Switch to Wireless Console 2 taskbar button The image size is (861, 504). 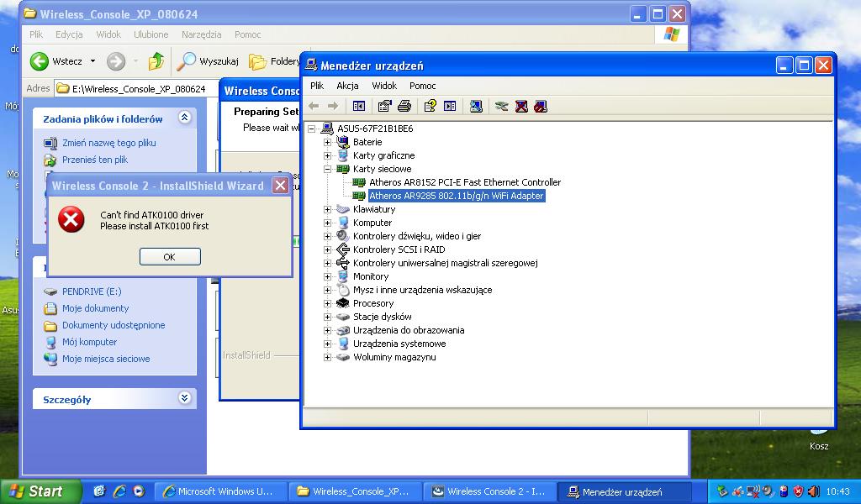point(490,492)
